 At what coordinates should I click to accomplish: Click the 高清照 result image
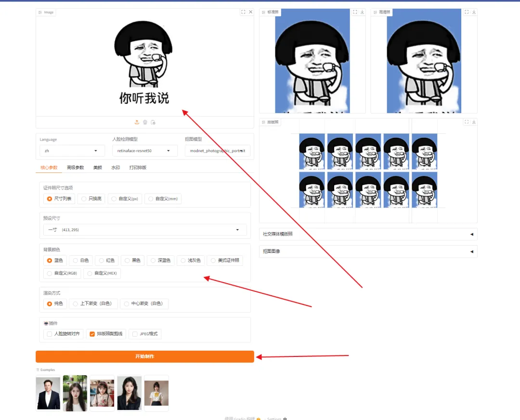[x=424, y=61]
